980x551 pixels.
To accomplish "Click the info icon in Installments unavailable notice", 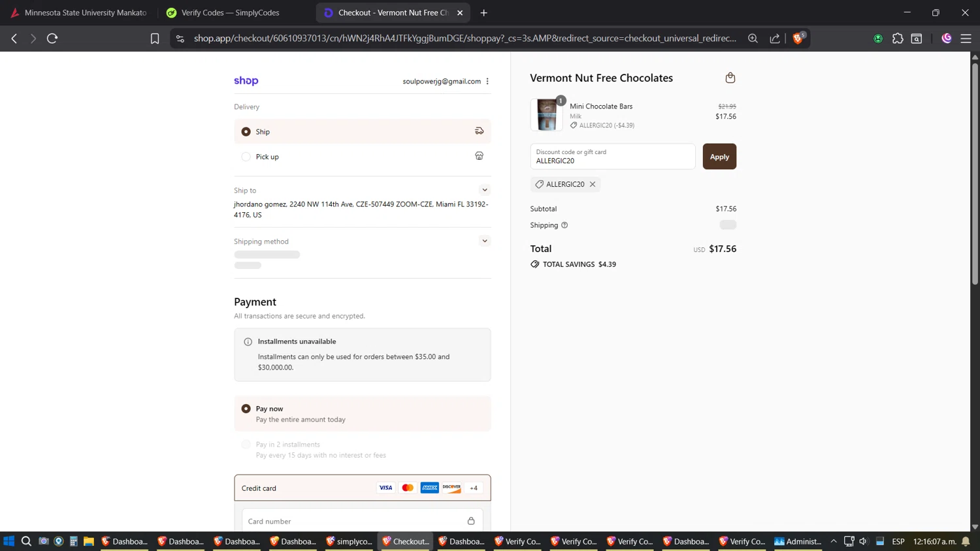I will pyautogui.click(x=248, y=341).
